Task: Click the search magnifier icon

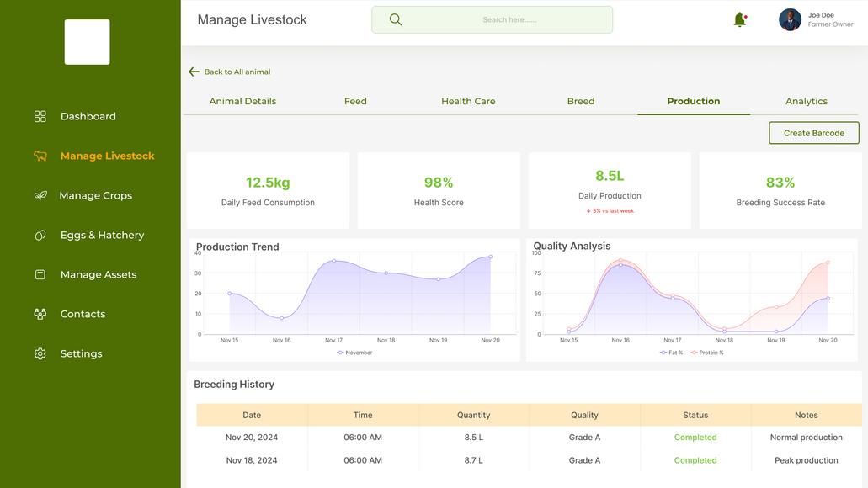Action: click(x=395, y=20)
